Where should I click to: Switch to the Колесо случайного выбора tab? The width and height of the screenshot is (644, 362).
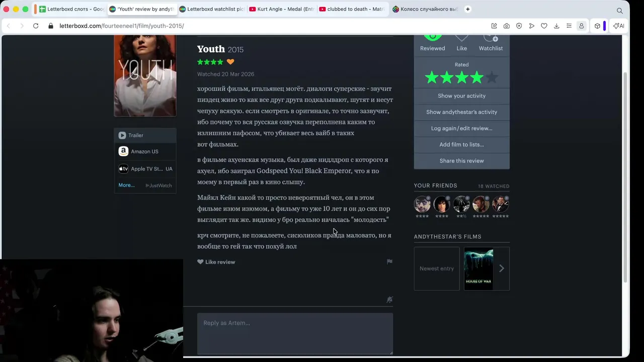(425, 9)
